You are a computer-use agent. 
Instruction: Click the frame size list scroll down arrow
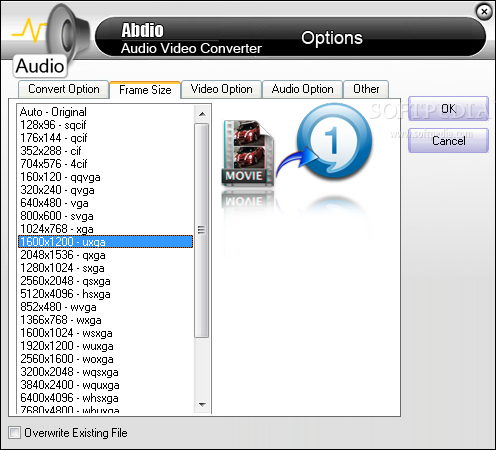pyautogui.click(x=202, y=405)
